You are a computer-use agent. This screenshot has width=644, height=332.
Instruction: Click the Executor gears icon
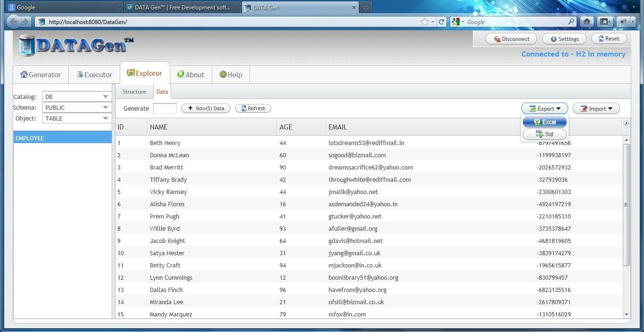tap(78, 74)
